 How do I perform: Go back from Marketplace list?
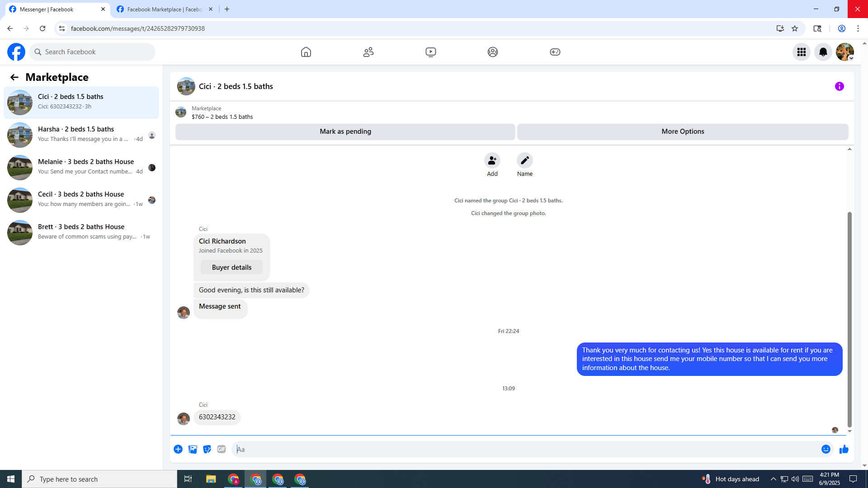coord(14,77)
